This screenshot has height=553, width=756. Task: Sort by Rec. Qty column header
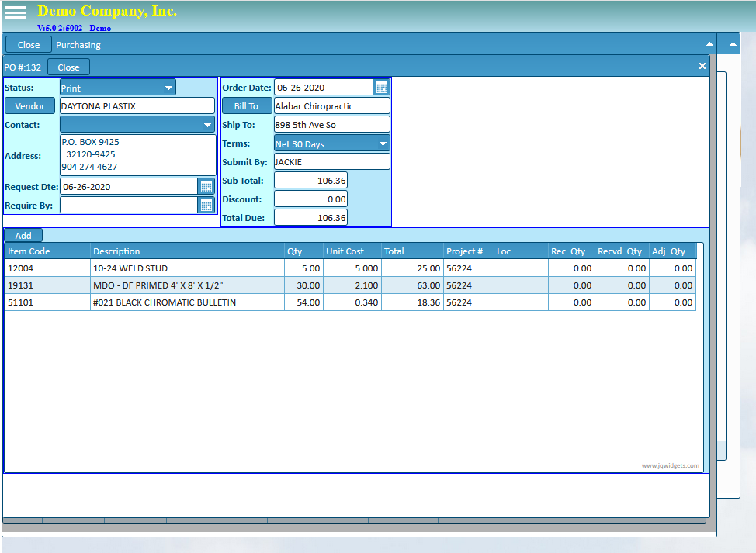(571, 251)
